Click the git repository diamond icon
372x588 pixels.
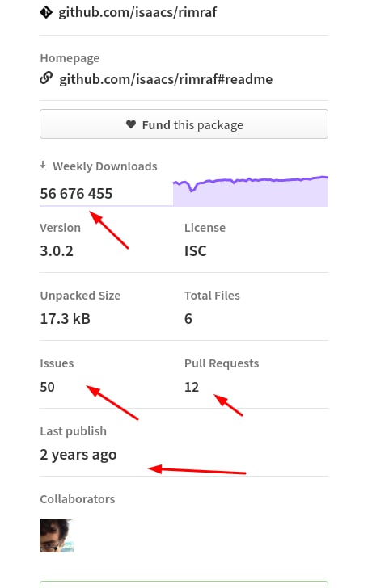click(46, 12)
